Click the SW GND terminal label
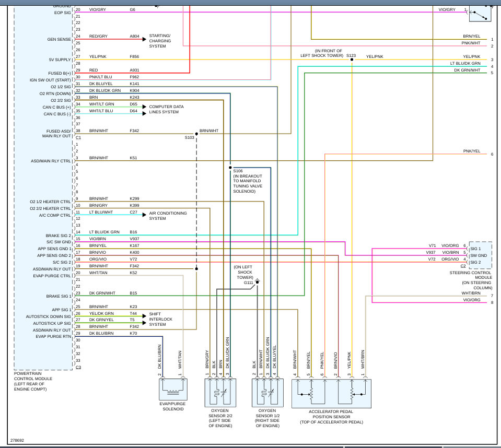Screen dimensions: 501x448 479,255
